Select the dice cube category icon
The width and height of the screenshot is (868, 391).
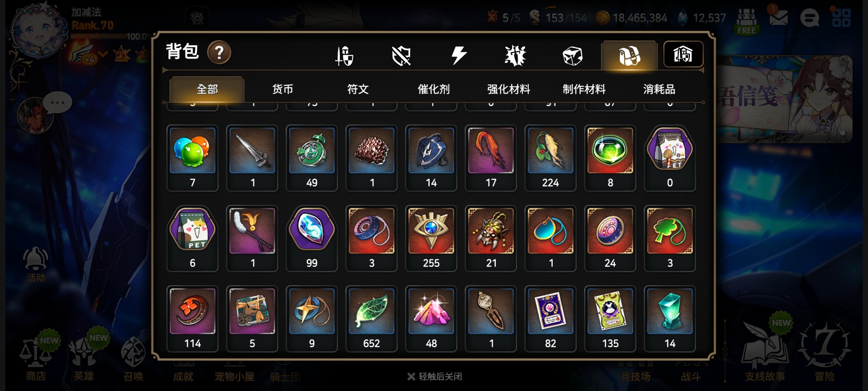click(573, 56)
